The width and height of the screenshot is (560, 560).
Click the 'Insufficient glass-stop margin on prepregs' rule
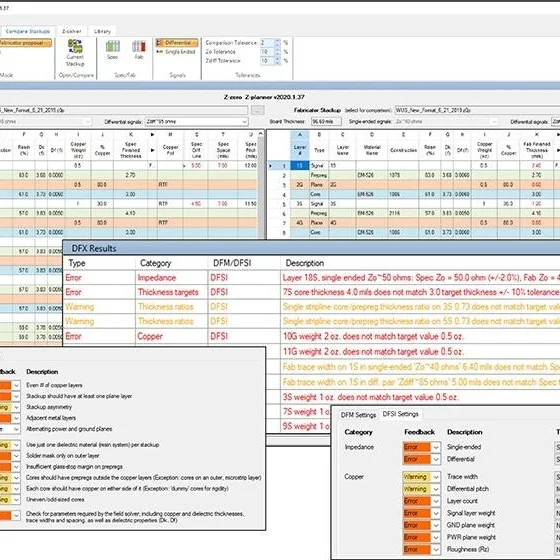pos(74,467)
